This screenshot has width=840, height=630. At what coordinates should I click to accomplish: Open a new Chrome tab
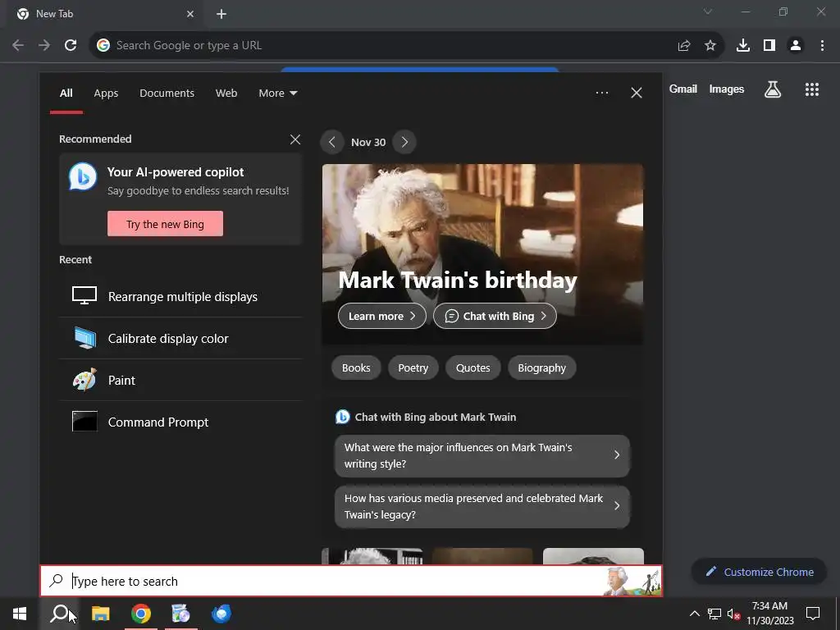pyautogui.click(x=221, y=15)
